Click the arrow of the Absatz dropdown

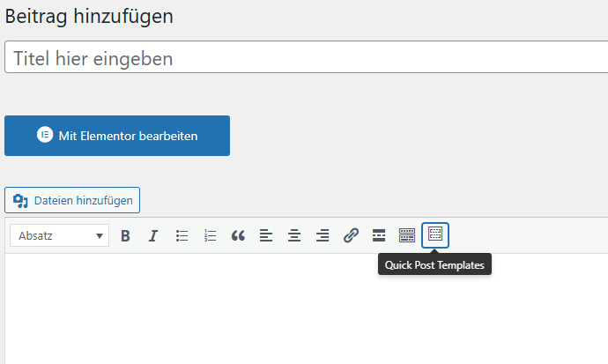point(100,235)
